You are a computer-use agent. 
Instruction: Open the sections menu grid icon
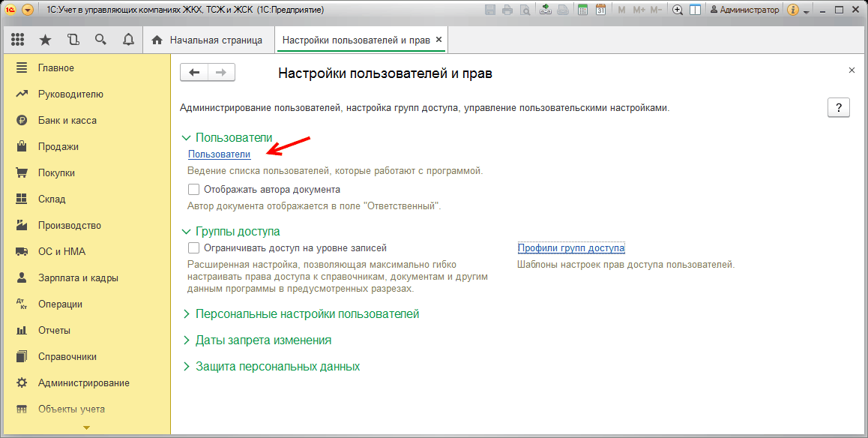[x=17, y=40]
